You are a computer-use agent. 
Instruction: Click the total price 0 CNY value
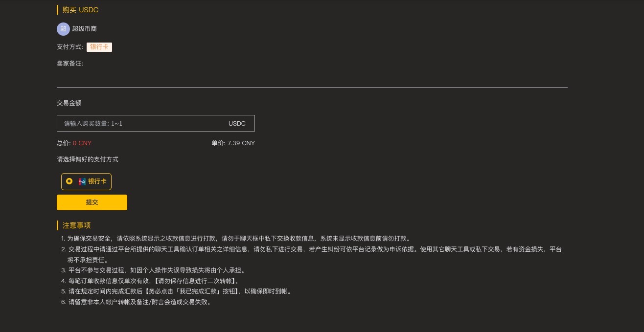[82, 143]
